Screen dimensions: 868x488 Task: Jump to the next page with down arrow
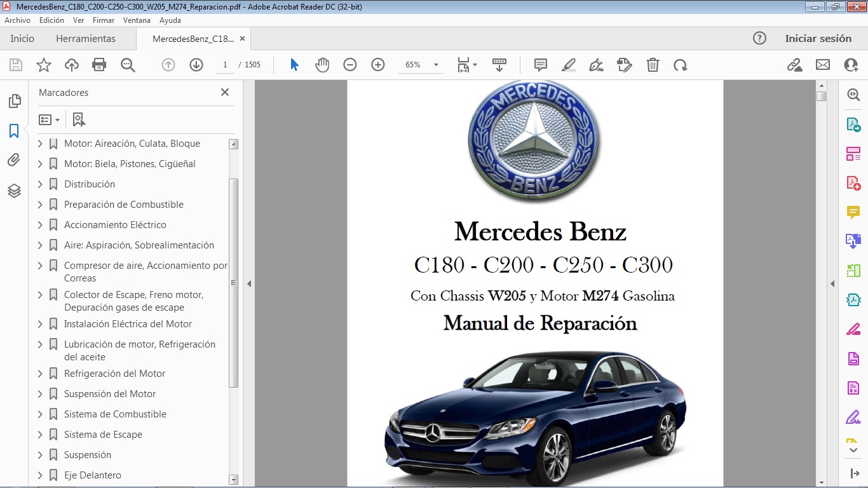click(196, 64)
